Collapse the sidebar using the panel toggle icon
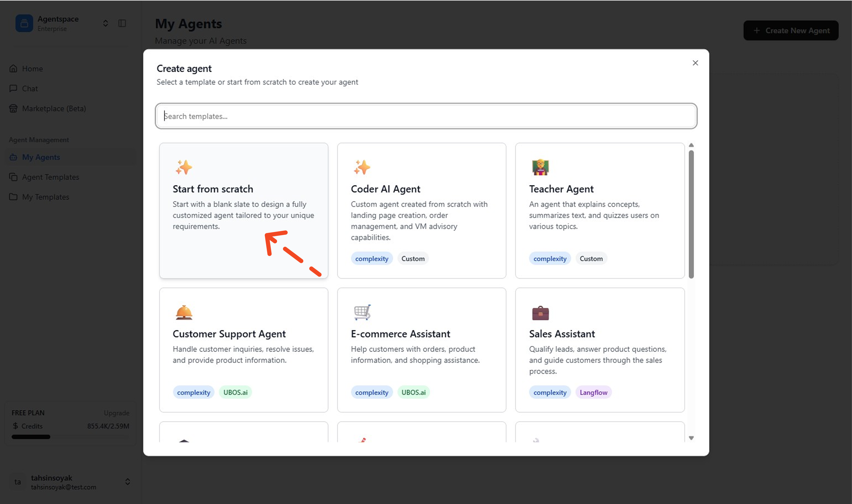 tap(122, 23)
